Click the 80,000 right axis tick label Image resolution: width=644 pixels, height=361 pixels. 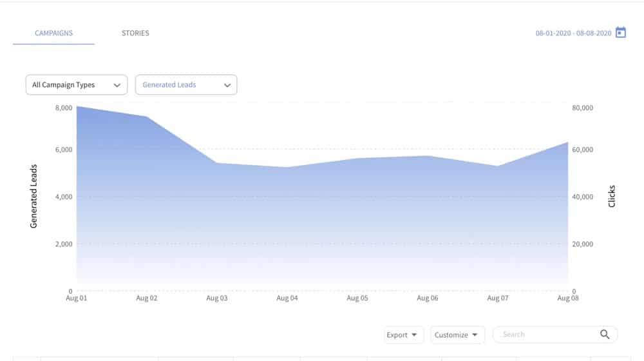pyautogui.click(x=582, y=108)
